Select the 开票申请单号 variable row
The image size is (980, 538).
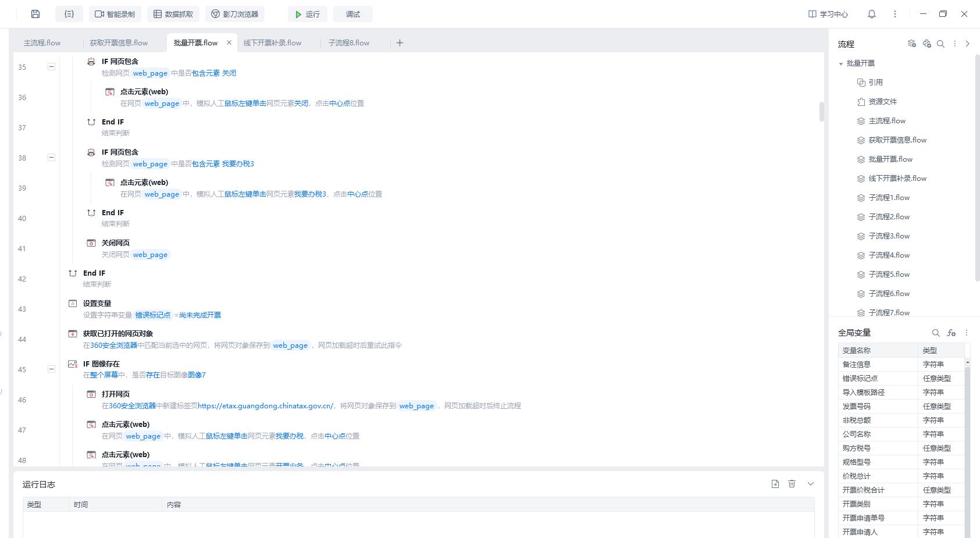[901, 518]
